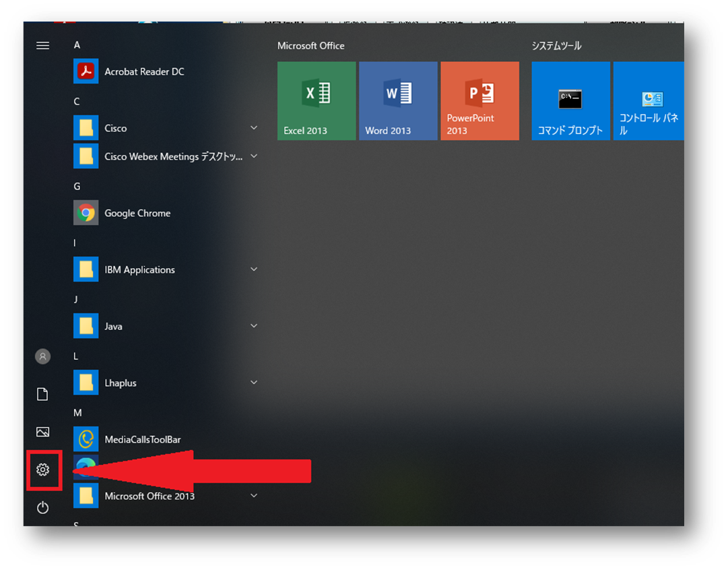
Task: Open the PowerPoint 2013 tile
Action: coord(480,101)
